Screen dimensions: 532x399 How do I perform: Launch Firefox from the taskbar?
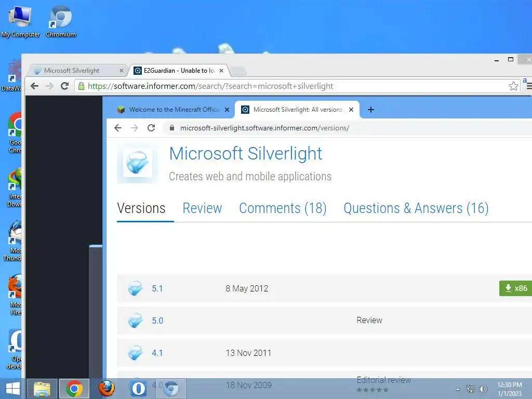(107, 389)
